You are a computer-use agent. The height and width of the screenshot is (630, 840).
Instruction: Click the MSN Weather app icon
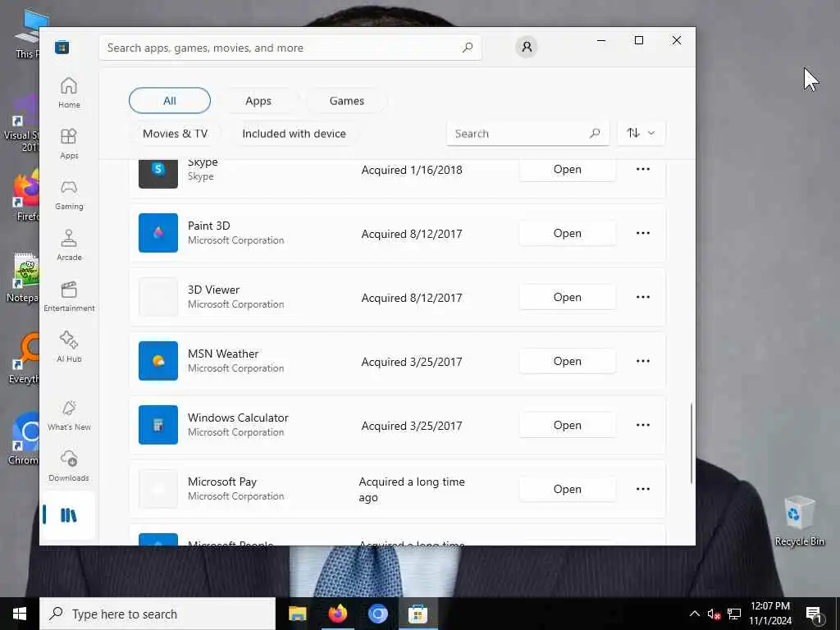158,361
